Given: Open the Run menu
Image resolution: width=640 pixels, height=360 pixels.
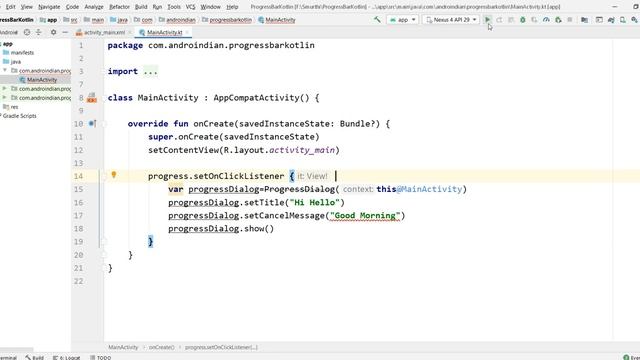Looking at the screenshot, I should point(157,7).
